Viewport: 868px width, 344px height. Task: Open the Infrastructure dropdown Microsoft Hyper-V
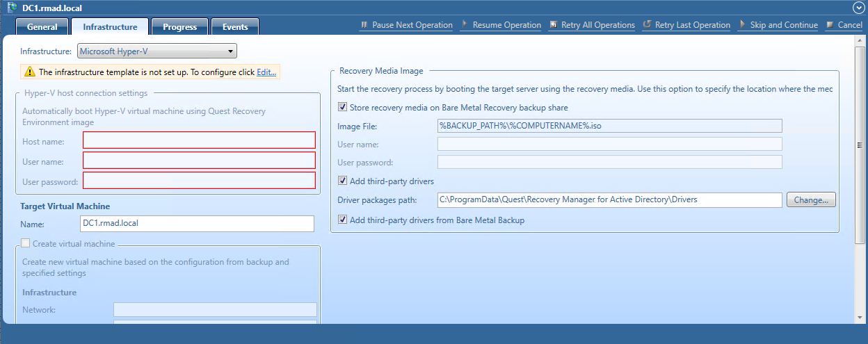(x=156, y=51)
